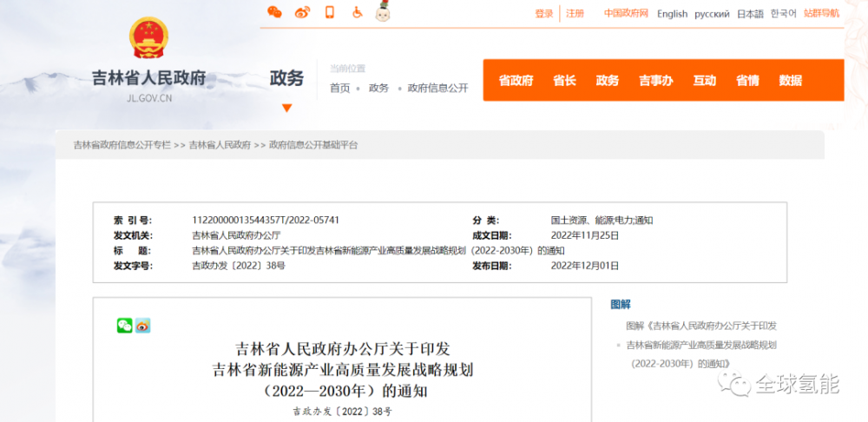This screenshot has height=422, width=868.
Task: Share article via Weibo icon
Action: pos(143,326)
